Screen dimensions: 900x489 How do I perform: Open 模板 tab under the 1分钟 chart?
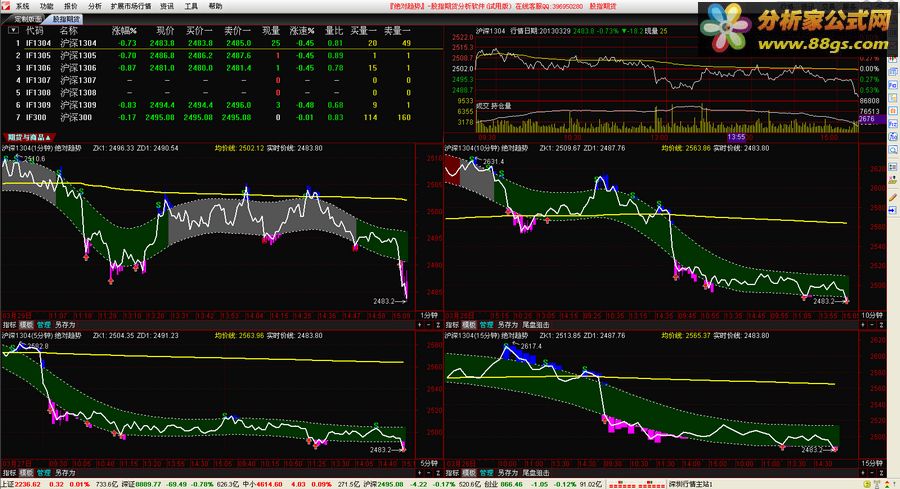pyautogui.click(x=26, y=325)
